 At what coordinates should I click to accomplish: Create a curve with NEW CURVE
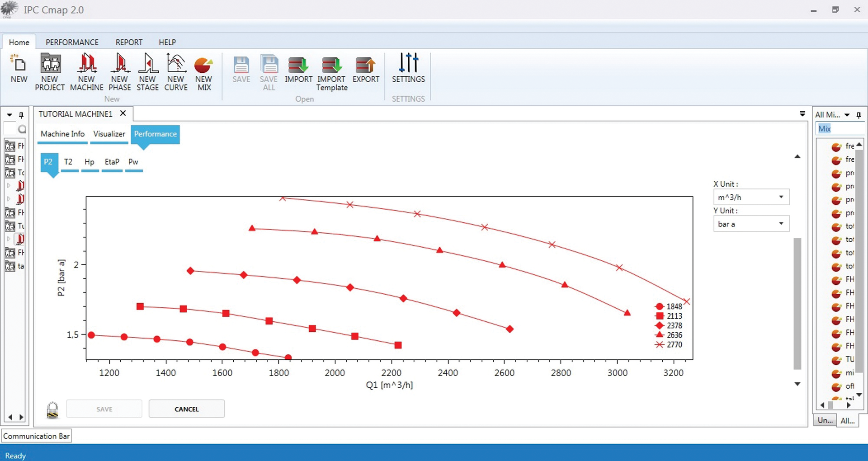[176, 71]
